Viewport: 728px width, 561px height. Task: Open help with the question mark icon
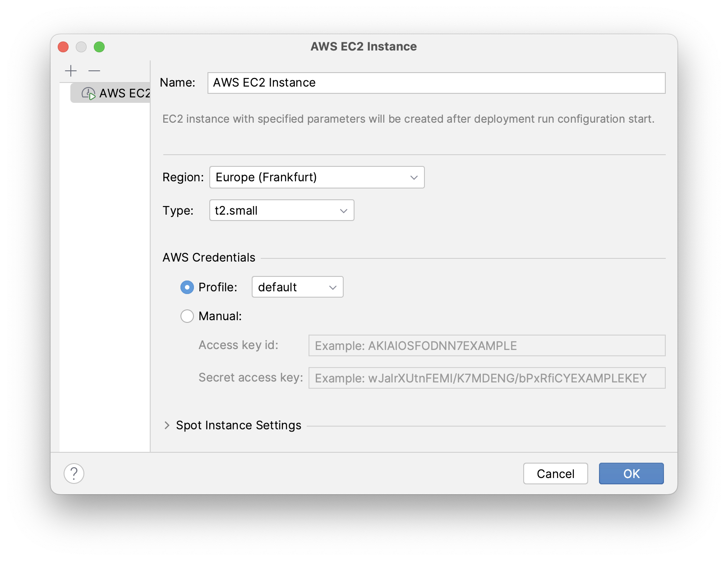point(74,474)
